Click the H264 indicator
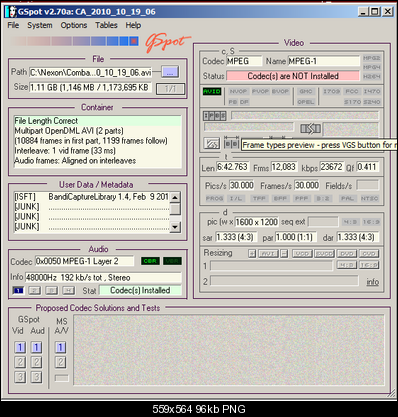This screenshot has height=417, width=398. point(372,77)
